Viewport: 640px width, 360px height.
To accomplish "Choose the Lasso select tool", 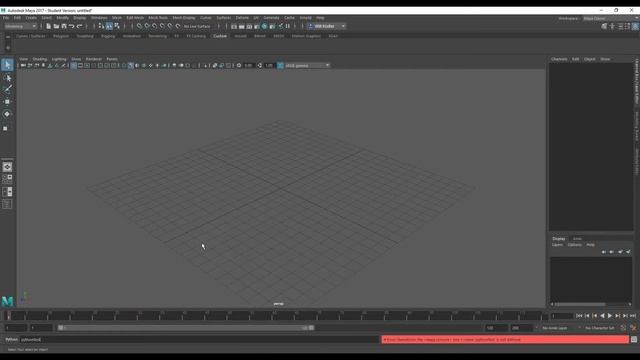I will [7, 78].
